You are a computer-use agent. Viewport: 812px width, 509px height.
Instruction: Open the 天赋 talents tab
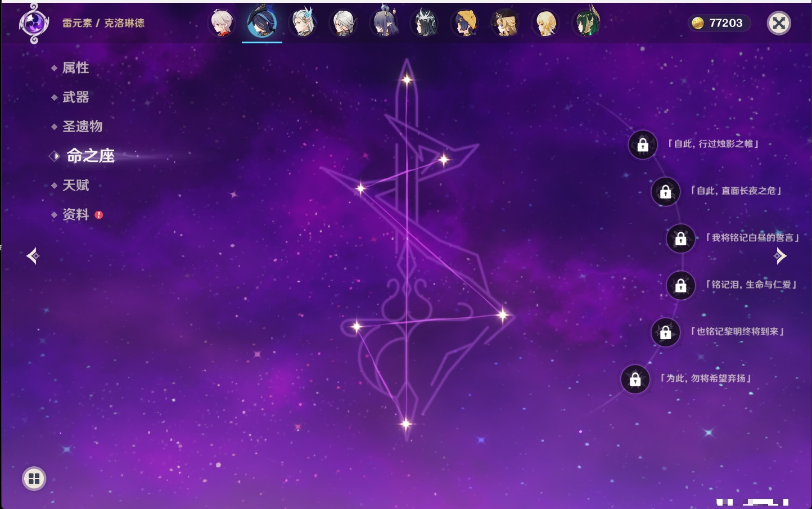[75, 185]
